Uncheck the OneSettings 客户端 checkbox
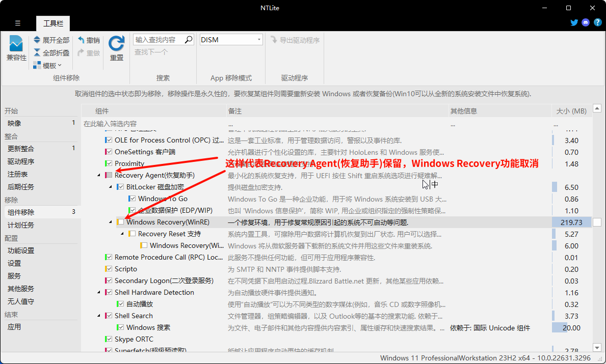The height and width of the screenshot is (364, 606). pos(110,152)
